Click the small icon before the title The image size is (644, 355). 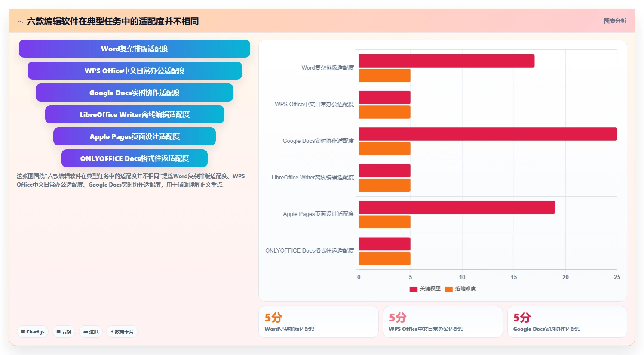pyautogui.click(x=20, y=21)
